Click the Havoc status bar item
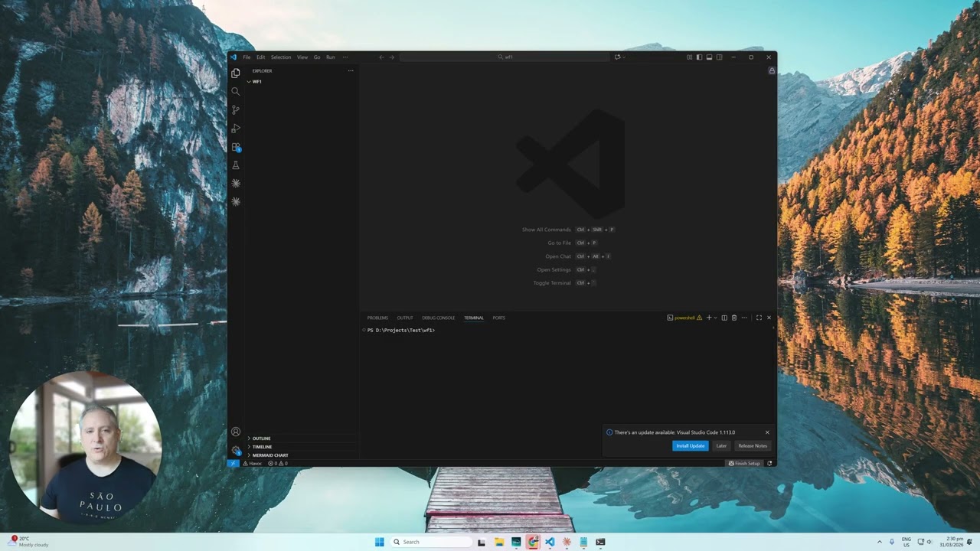Screen dimensions: 980x551 (253, 463)
